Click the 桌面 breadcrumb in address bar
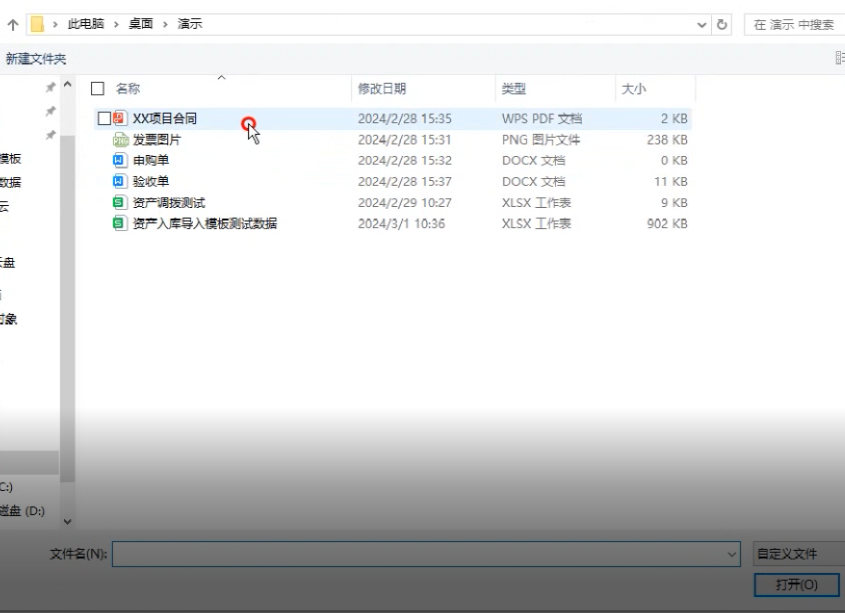This screenshot has width=845, height=613. (x=141, y=24)
